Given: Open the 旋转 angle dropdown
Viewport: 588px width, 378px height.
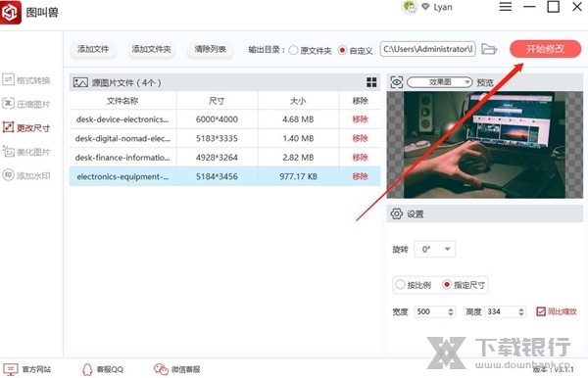Looking at the screenshot, I should pos(435,249).
